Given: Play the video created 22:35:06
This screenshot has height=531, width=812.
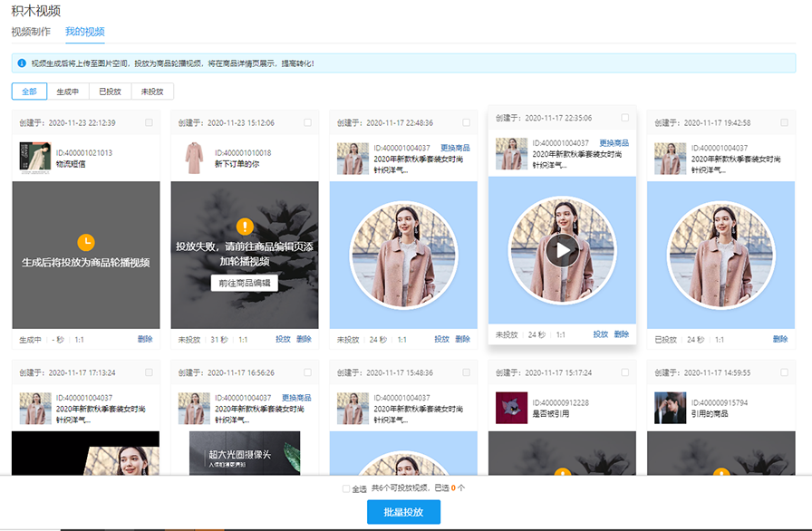Looking at the screenshot, I should [x=563, y=250].
